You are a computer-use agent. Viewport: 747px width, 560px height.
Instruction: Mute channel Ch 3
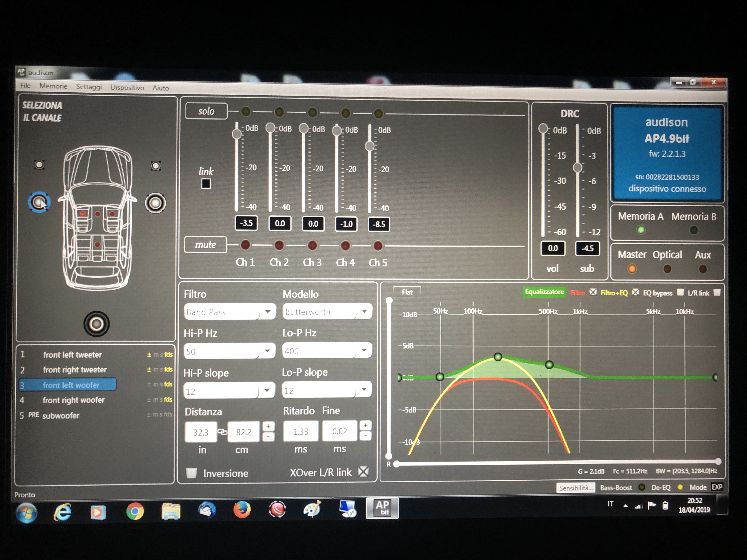pyautogui.click(x=312, y=246)
